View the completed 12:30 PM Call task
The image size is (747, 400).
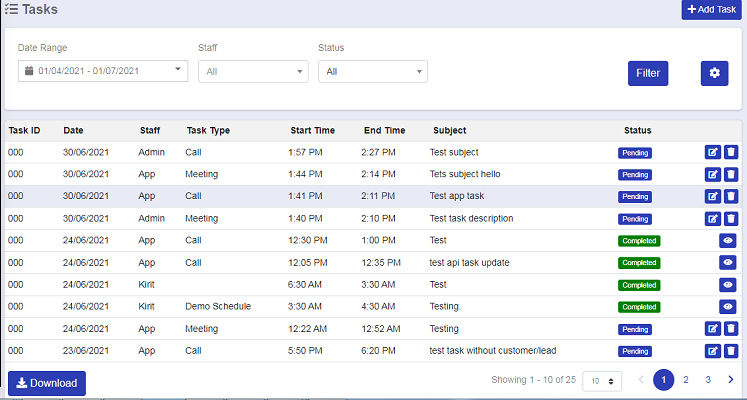point(728,240)
